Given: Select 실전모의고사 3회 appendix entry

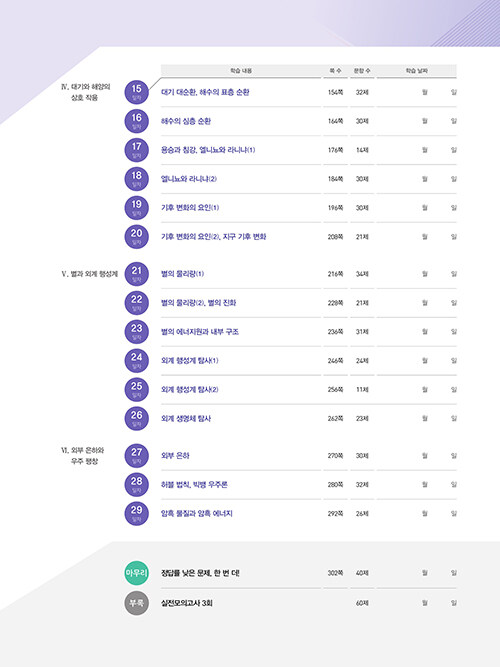Looking at the screenshot, I should coord(186,603).
